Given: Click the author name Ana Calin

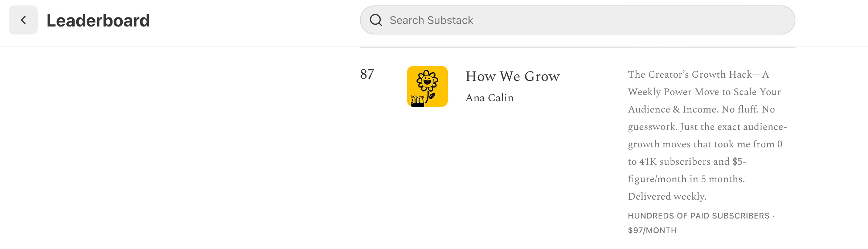Looking at the screenshot, I should coord(490,98).
